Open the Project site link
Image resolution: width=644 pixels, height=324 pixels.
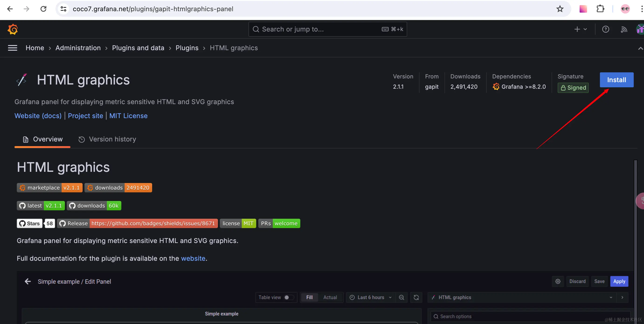click(85, 116)
